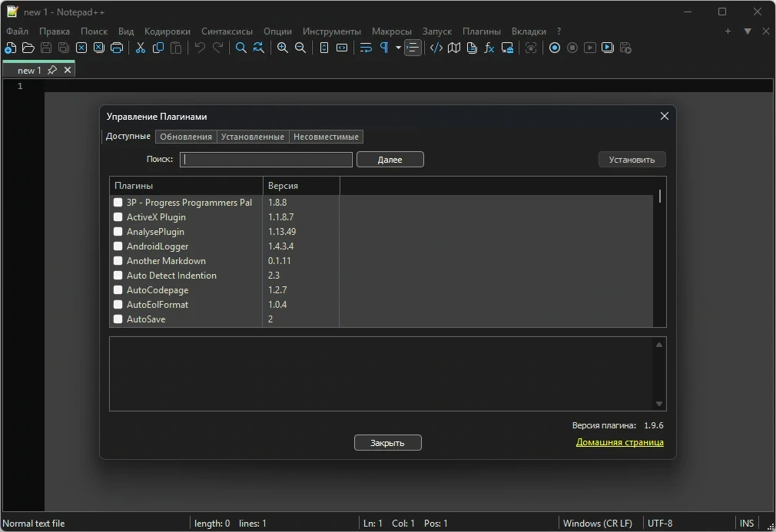Create a new file via toolbar icon
Screen dimensions: 776x532
click(x=11, y=48)
